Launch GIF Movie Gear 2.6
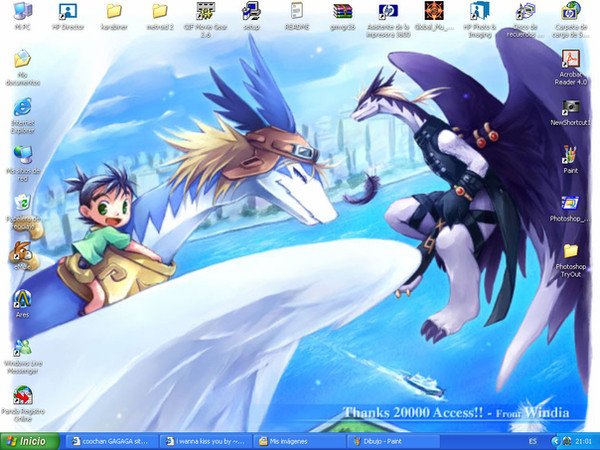Viewport: 600px width, 450px height. click(x=205, y=11)
